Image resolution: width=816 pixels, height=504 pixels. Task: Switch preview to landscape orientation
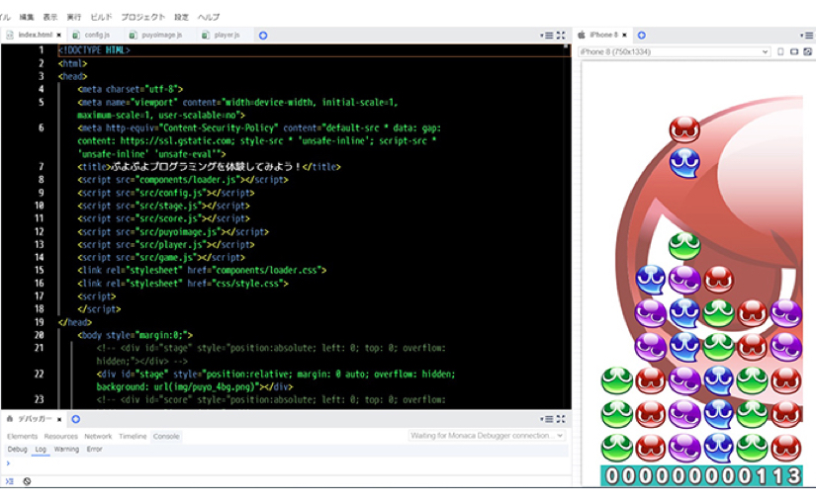(x=794, y=51)
